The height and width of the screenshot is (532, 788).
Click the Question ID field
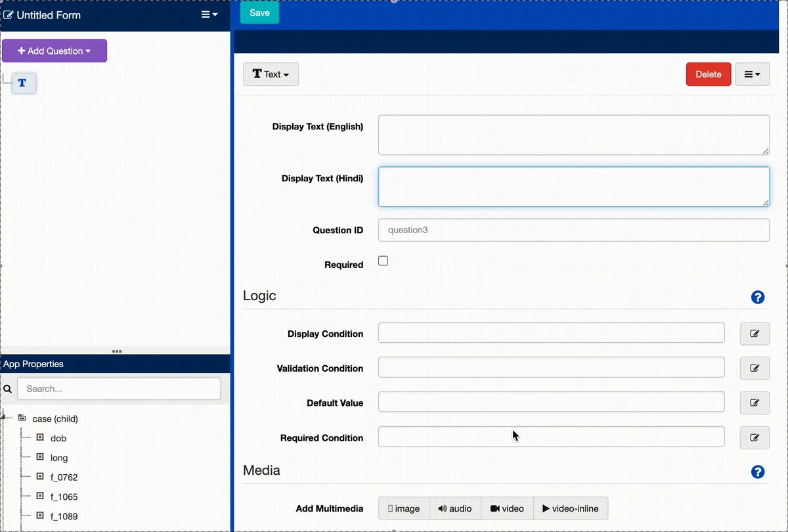point(574,230)
